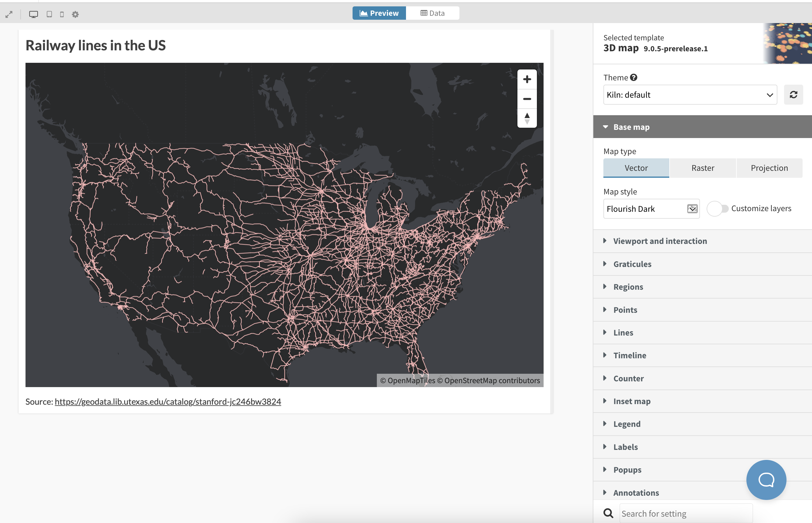Open preview settings gear icon

[75, 14]
